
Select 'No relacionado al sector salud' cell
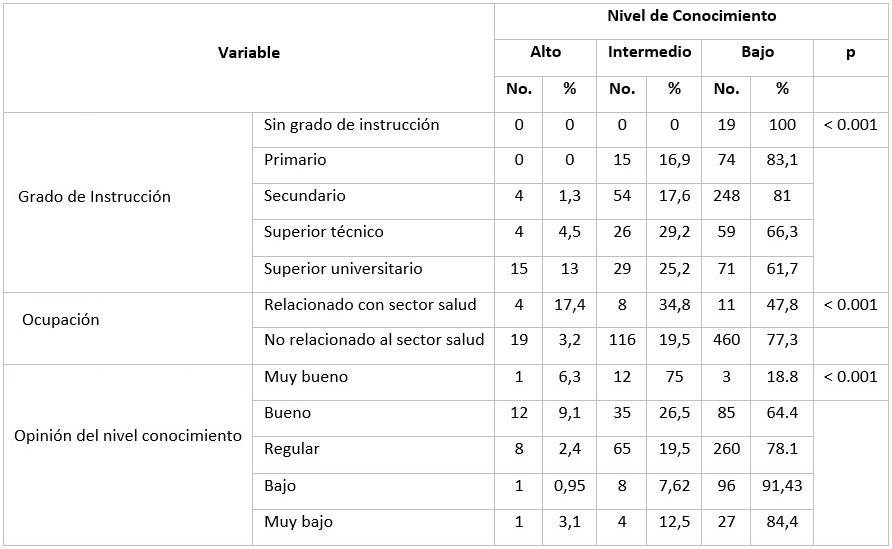tap(374, 340)
